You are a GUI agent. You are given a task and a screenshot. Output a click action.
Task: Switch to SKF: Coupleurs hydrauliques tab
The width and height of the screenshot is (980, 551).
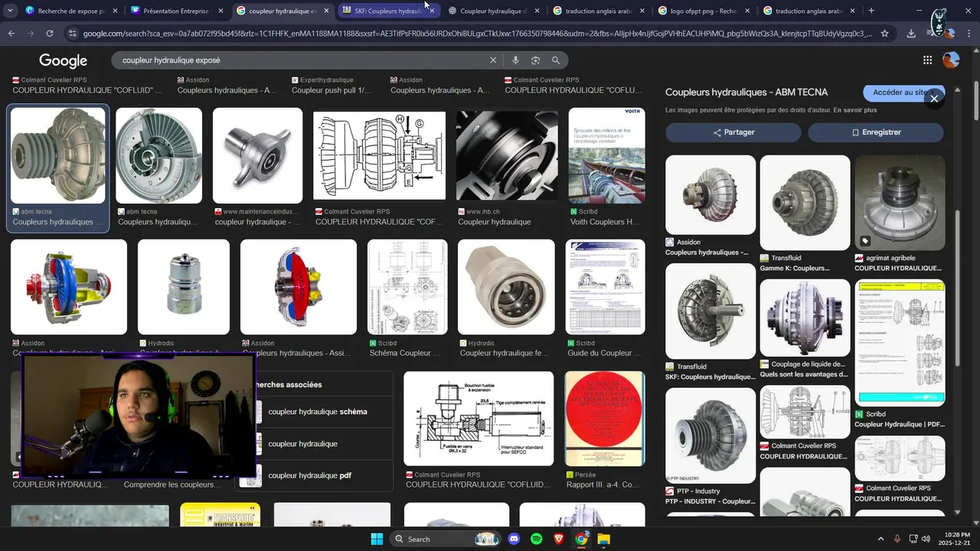[x=387, y=11]
